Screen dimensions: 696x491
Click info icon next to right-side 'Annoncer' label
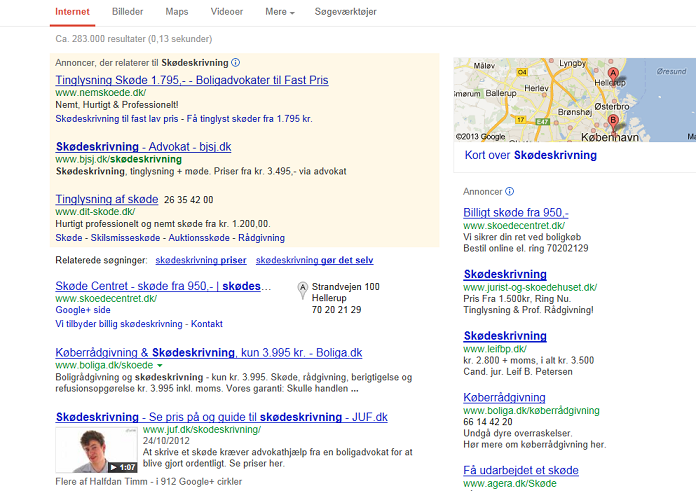pyautogui.click(x=509, y=191)
